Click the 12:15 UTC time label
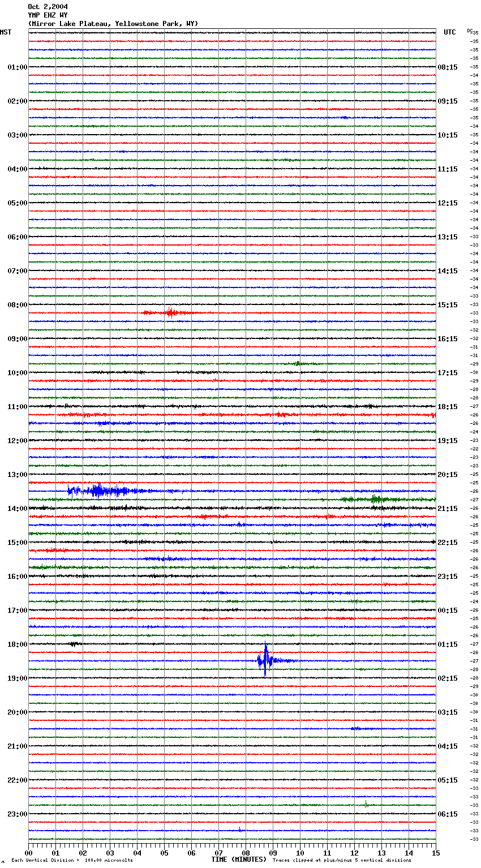The width and height of the screenshot is (481, 868). click(448, 203)
